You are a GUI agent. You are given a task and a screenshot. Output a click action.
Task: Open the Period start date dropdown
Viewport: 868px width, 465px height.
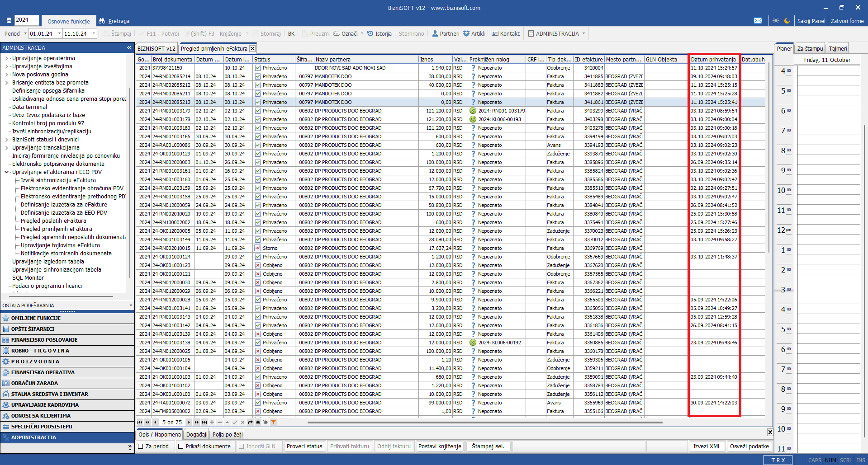point(59,33)
